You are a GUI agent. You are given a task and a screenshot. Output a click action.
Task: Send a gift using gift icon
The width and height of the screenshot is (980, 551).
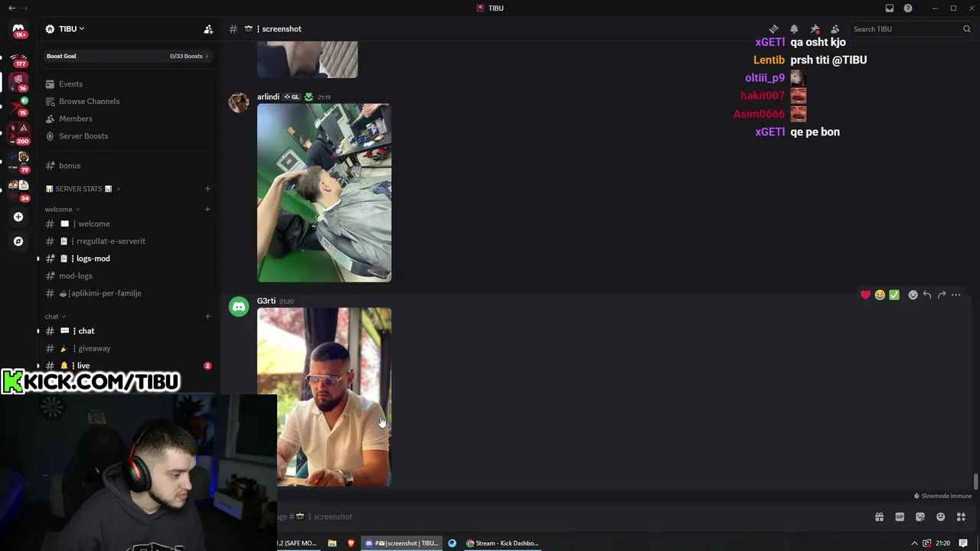[879, 517]
